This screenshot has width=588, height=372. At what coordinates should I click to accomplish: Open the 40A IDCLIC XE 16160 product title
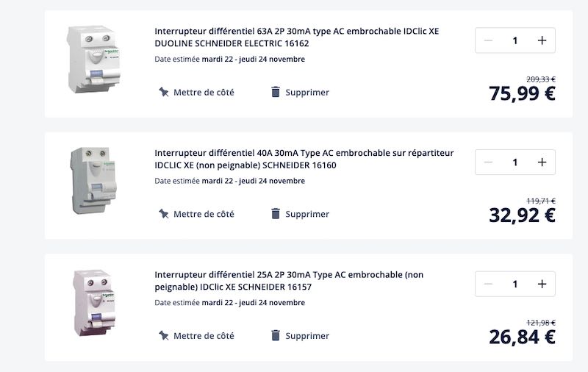click(x=304, y=159)
